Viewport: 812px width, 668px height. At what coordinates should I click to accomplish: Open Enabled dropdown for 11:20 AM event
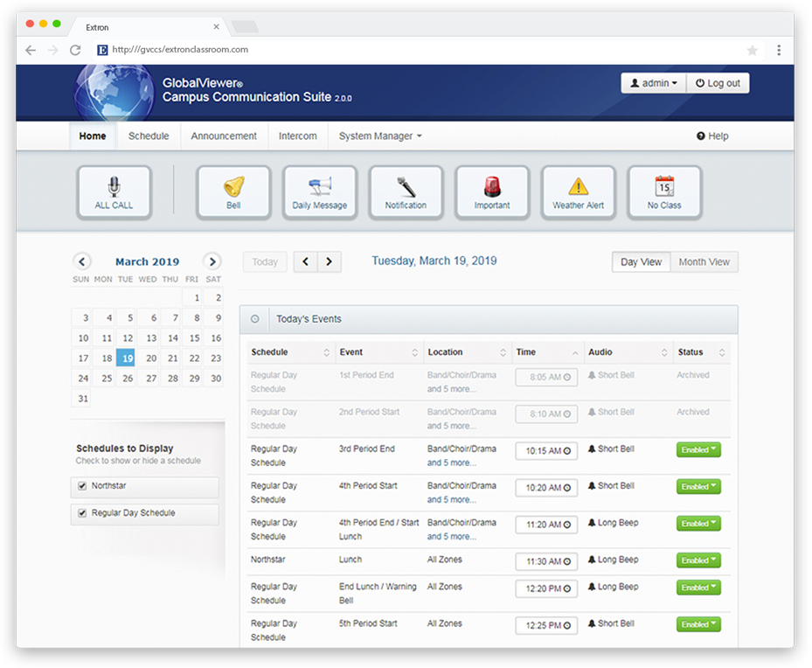(698, 524)
